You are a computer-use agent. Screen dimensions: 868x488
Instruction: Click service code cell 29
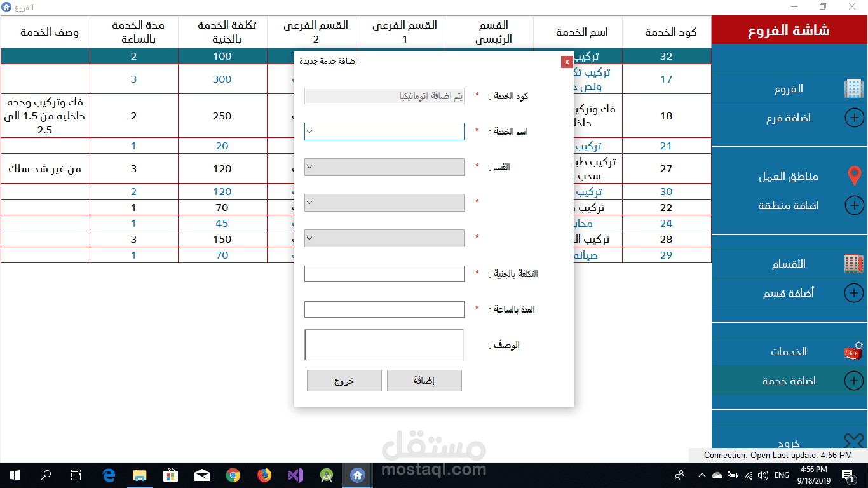point(667,255)
